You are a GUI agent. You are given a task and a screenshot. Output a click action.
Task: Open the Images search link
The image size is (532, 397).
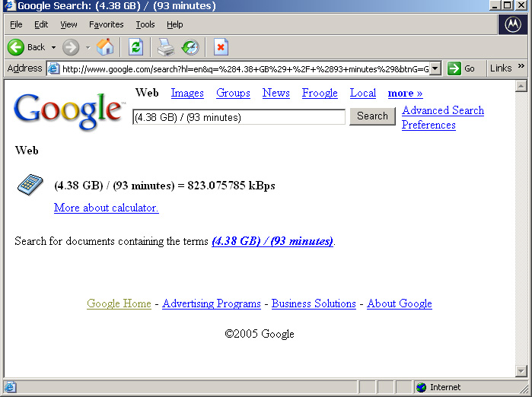pos(187,93)
